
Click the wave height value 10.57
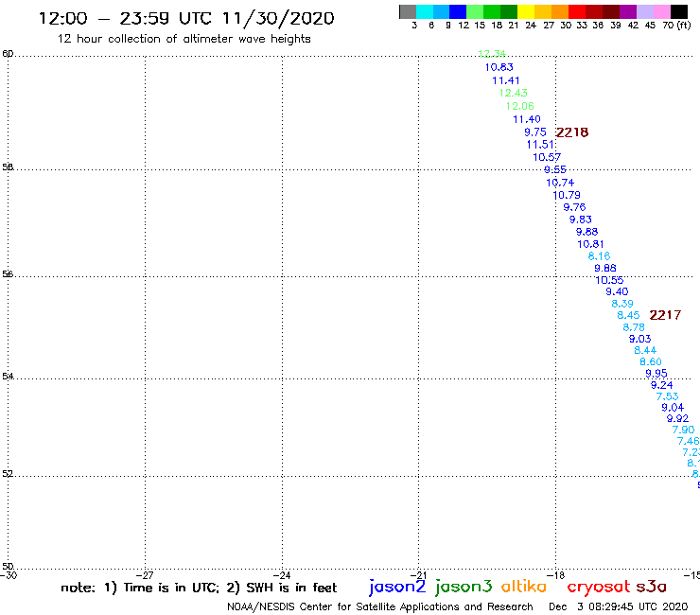[x=547, y=157]
